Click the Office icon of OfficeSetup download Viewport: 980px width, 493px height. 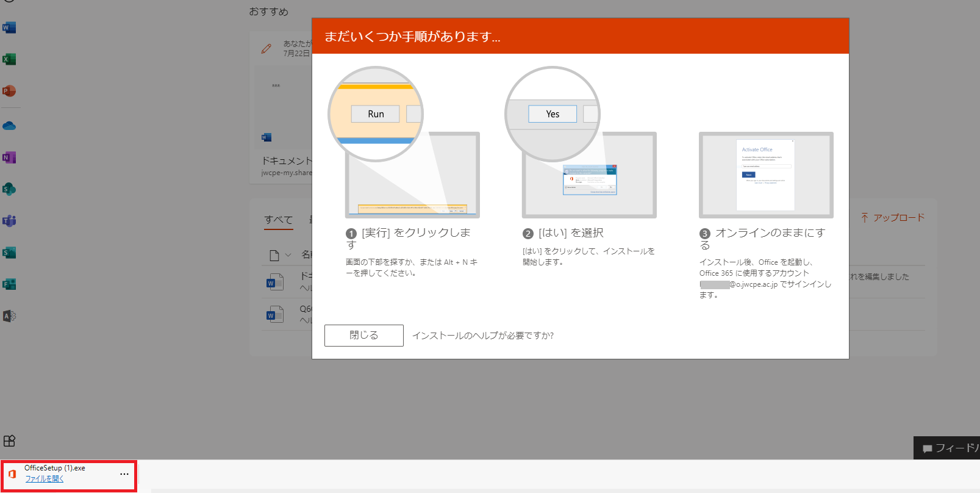point(12,473)
